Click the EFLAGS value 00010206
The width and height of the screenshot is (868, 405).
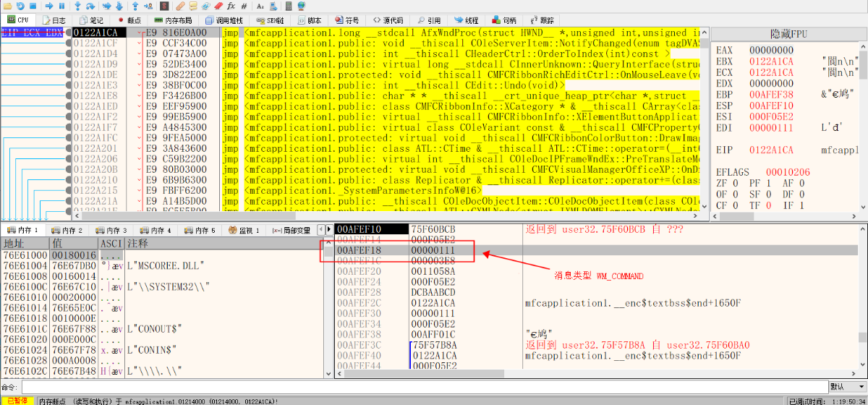[x=788, y=172]
